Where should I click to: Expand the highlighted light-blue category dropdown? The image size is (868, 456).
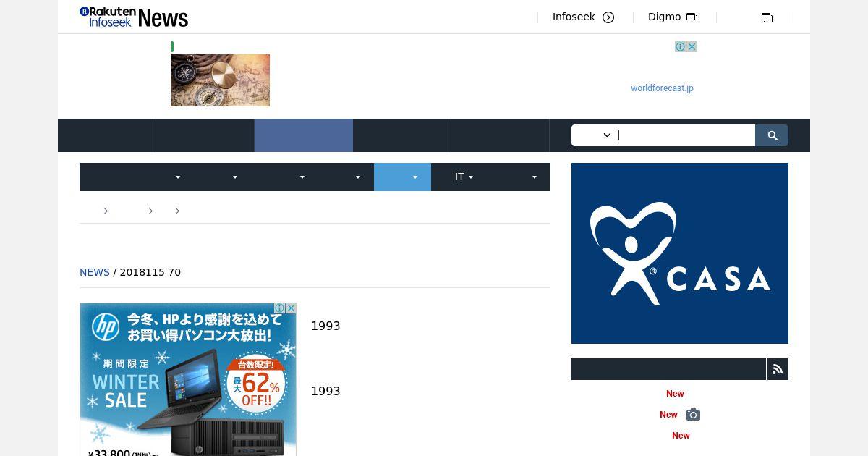pos(402,177)
